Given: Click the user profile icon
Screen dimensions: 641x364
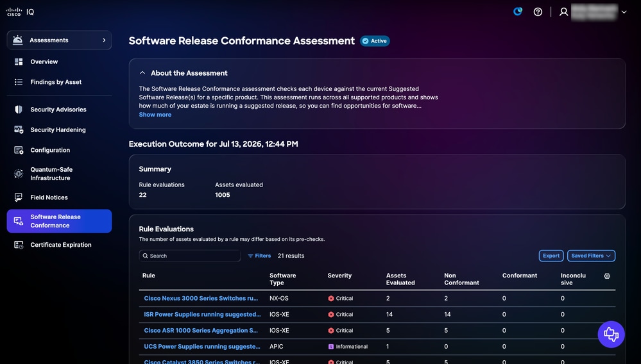Looking at the screenshot, I should point(564,12).
